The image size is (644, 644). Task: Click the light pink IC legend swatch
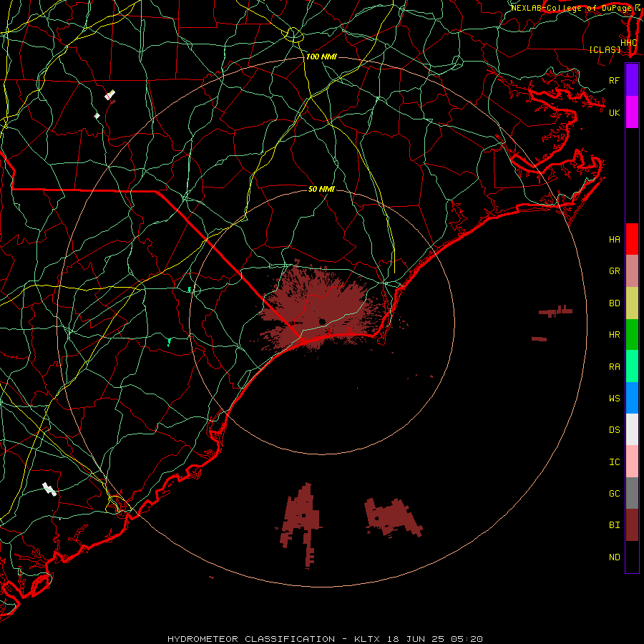click(632, 462)
